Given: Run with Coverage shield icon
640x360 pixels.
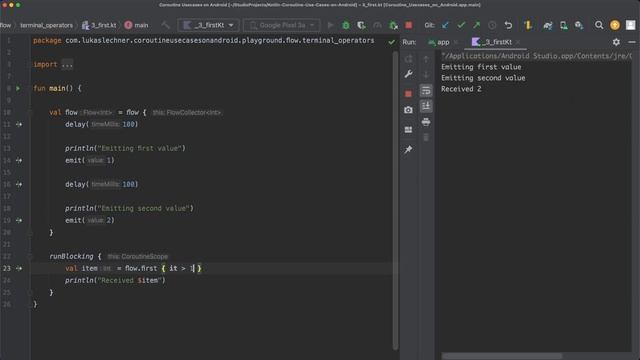Looking at the screenshot, I should 361,25.
